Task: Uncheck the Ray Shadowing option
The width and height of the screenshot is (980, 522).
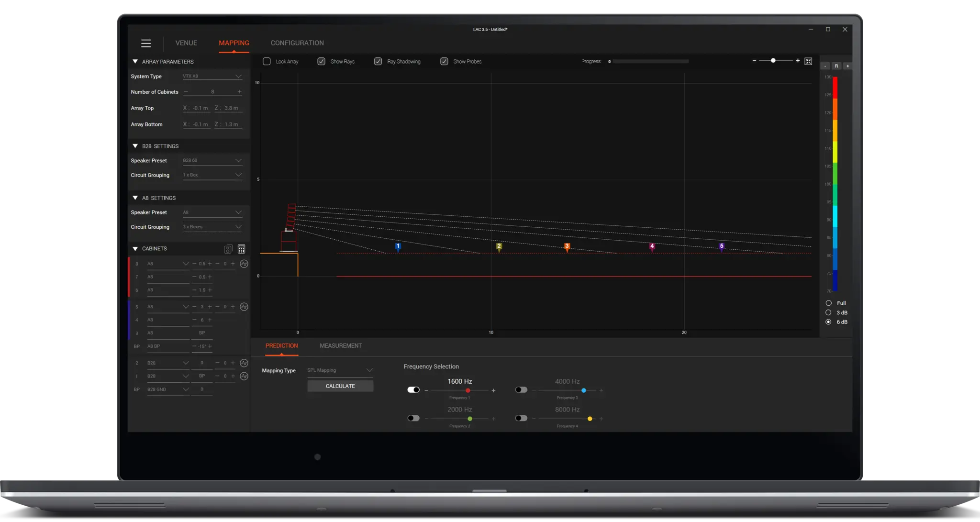Action: 378,61
